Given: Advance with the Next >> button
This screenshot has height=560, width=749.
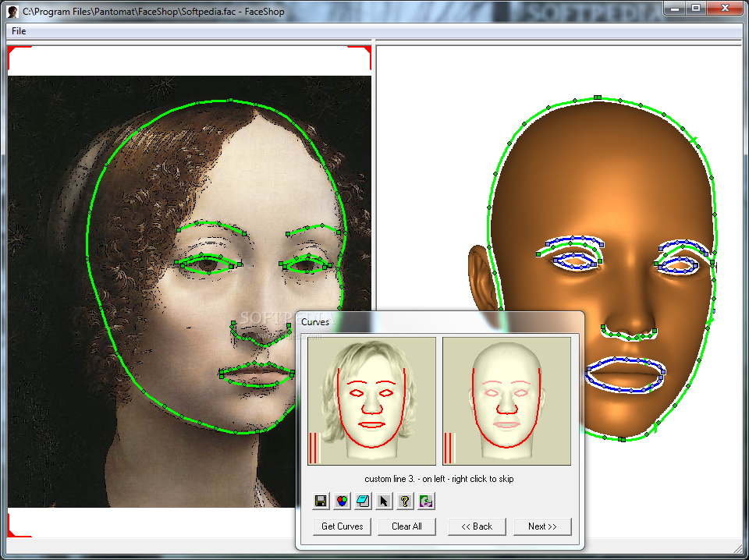Looking at the screenshot, I should point(542,526).
